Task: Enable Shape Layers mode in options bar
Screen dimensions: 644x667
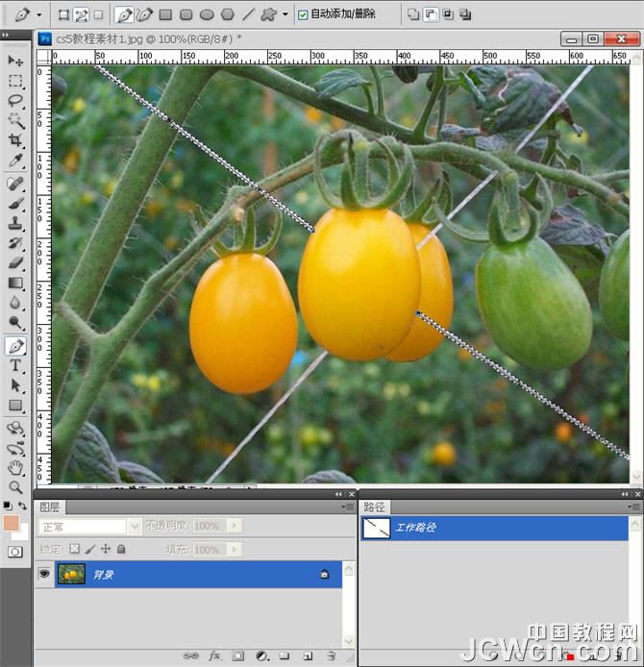Action: pyautogui.click(x=63, y=14)
